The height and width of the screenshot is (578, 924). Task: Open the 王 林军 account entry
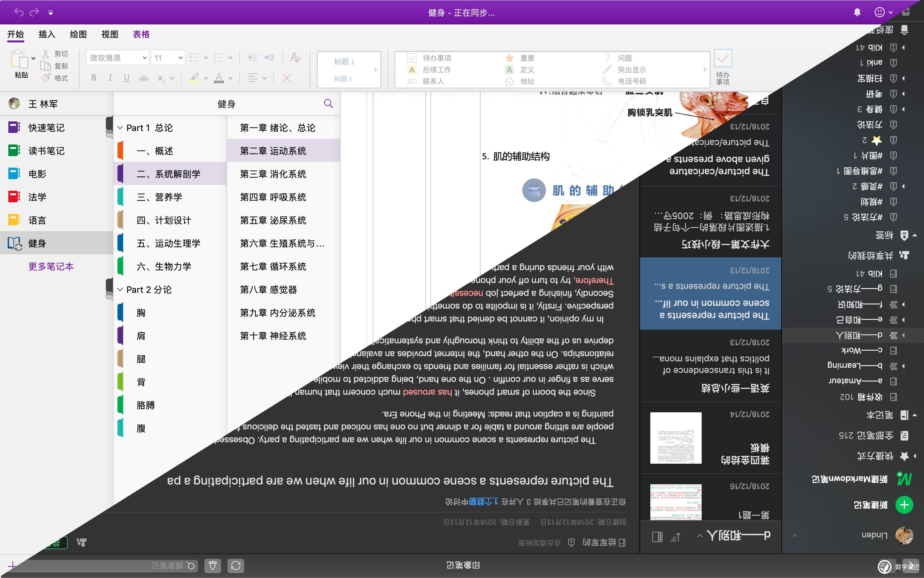56,104
